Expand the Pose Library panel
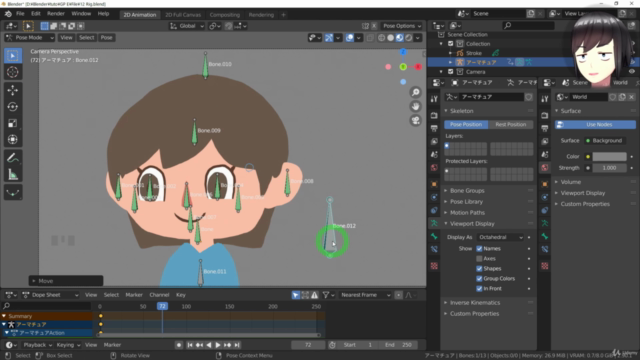This screenshot has height=360, width=640. point(466,202)
